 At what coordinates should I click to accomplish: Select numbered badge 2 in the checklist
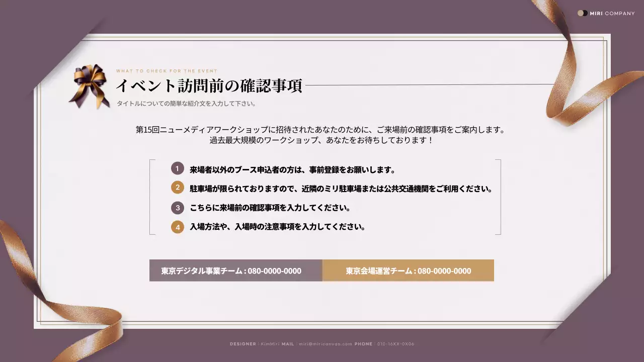tap(178, 188)
